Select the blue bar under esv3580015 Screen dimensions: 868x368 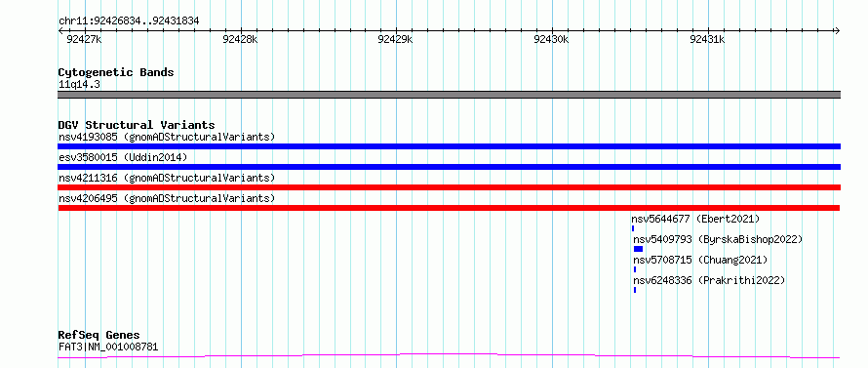click(x=449, y=167)
